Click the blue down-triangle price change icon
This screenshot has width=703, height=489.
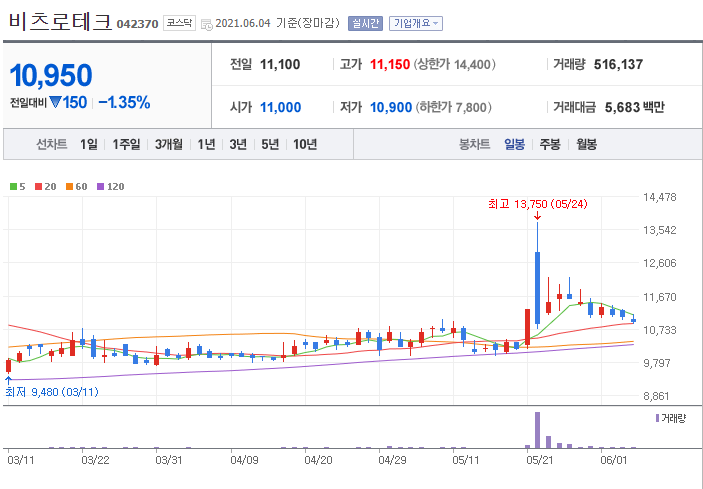point(55,103)
